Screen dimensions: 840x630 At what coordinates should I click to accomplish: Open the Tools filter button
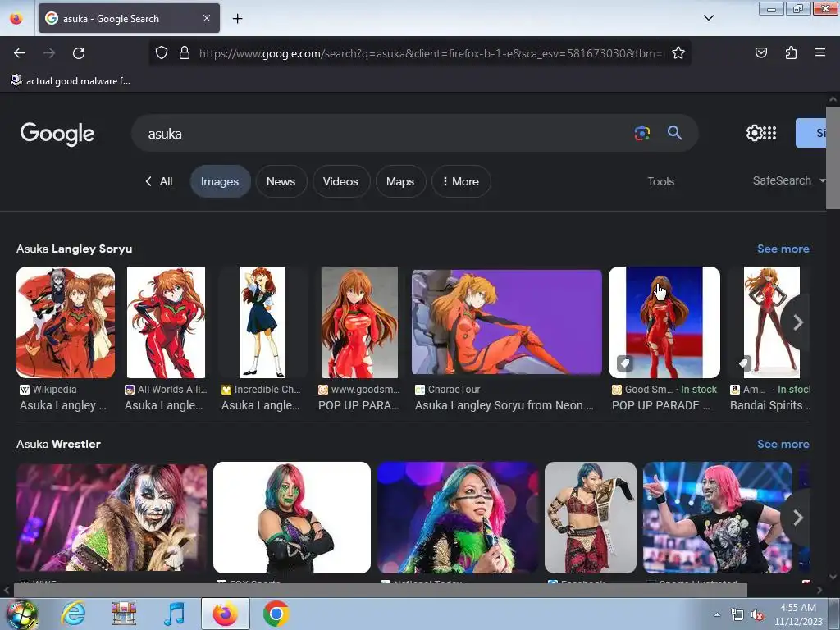click(x=660, y=181)
